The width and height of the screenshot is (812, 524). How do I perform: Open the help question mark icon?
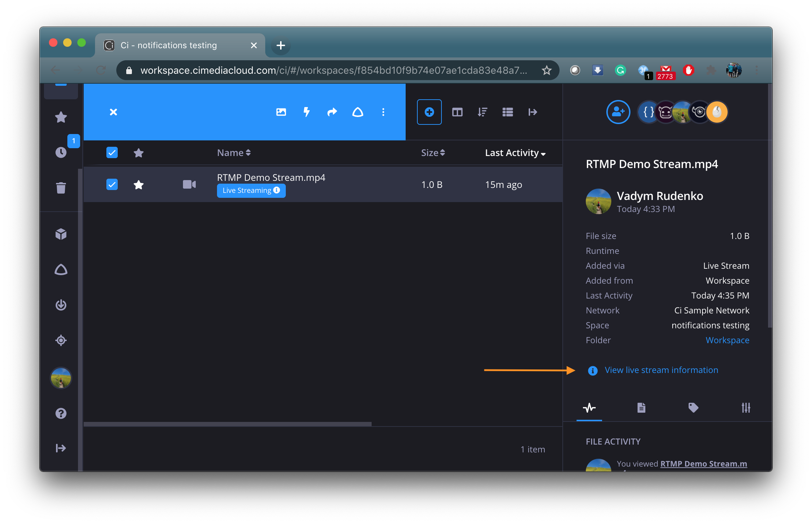tap(61, 413)
